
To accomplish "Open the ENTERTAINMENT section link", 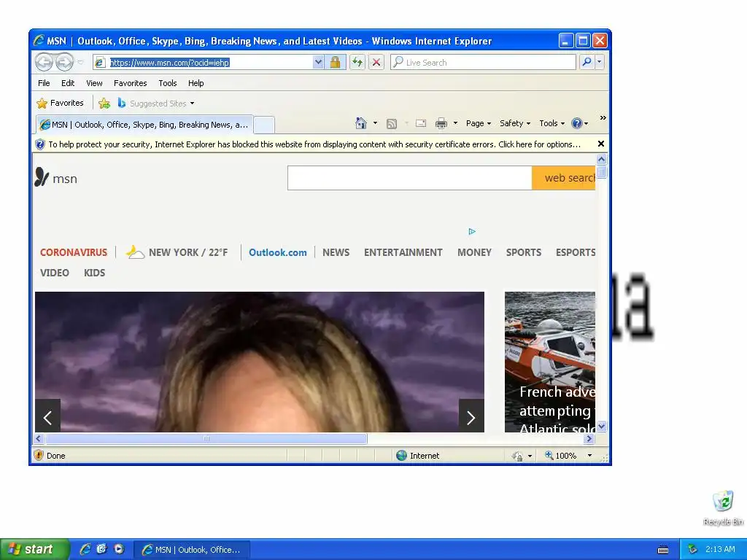I will [403, 252].
